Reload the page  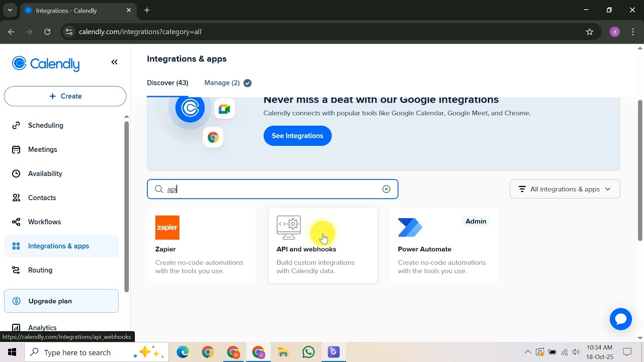point(47,32)
